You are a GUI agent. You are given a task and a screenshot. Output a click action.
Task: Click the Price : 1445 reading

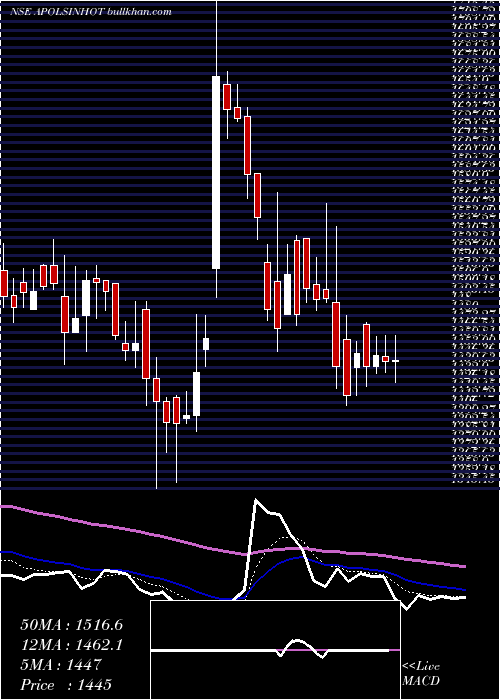tap(66, 685)
